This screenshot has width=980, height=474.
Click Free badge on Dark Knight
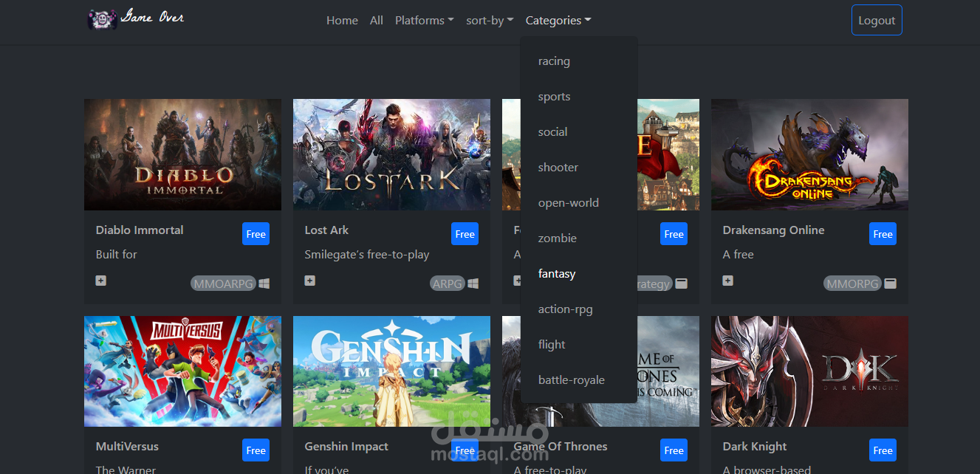coord(883,450)
